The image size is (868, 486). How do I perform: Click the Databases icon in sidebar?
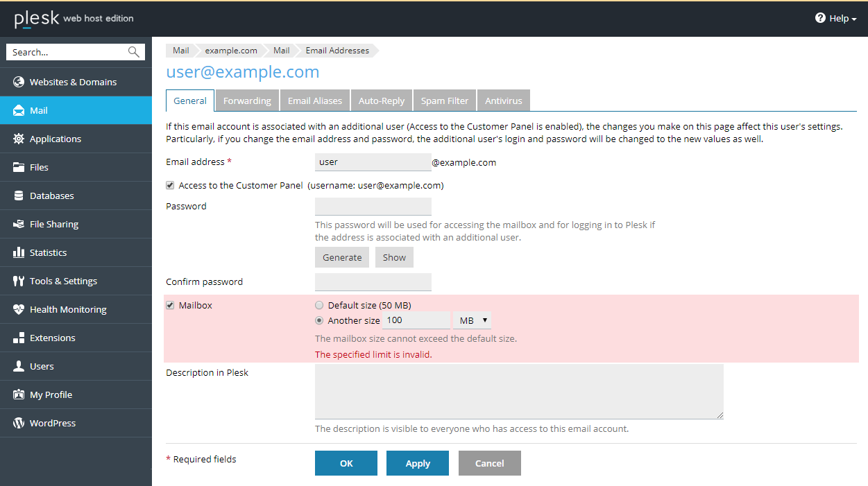(19, 196)
